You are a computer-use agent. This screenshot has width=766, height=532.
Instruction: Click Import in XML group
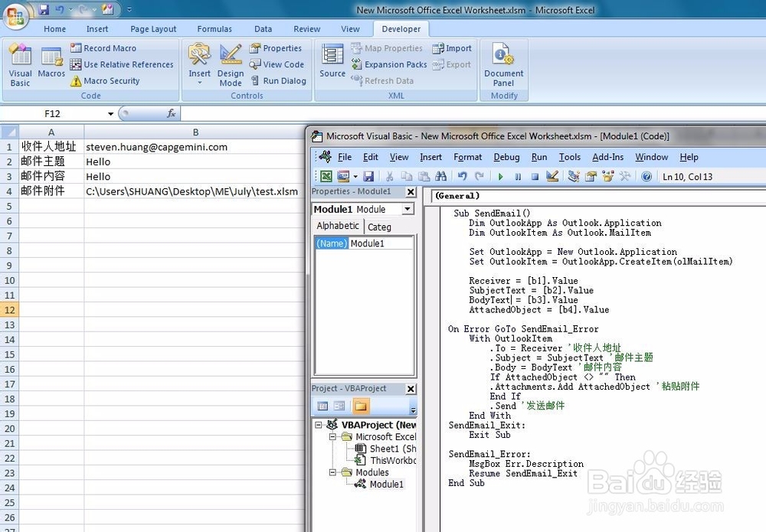(x=452, y=47)
